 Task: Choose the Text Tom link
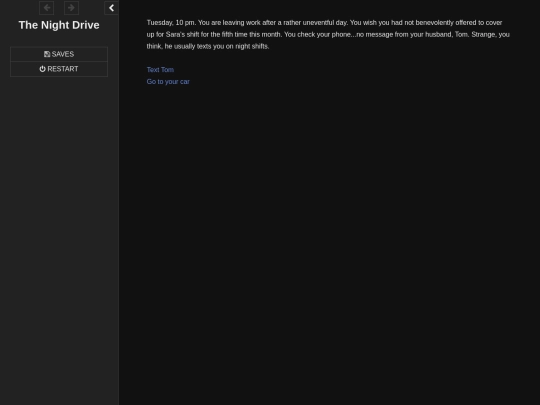160,70
